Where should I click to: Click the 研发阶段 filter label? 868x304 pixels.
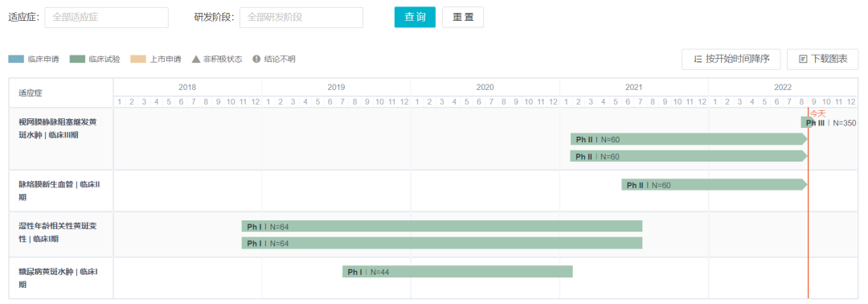pos(215,17)
